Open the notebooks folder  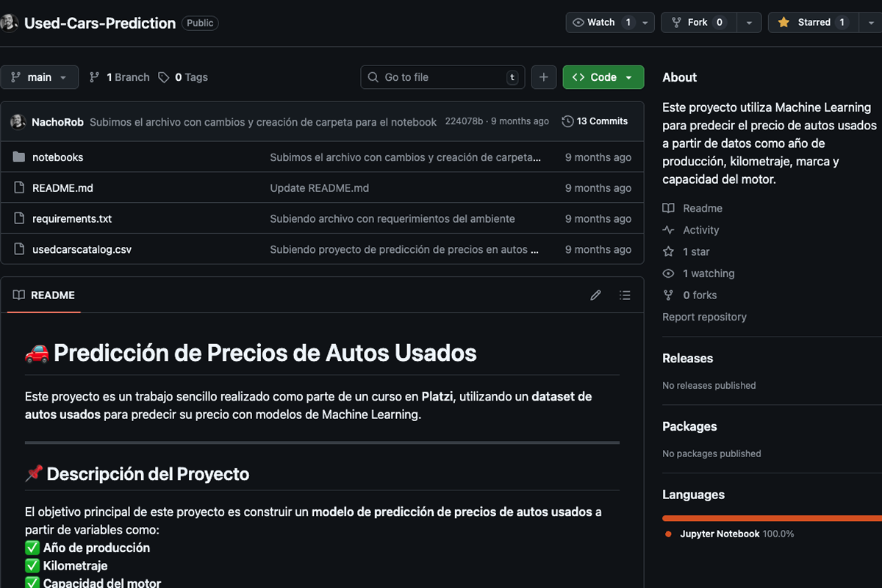pyautogui.click(x=57, y=157)
